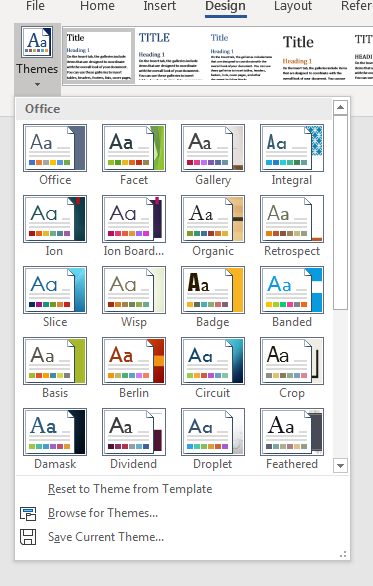The width and height of the screenshot is (373, 586).
Task: Click the Save Current Theme disk icon
Action: coord(28,537)
